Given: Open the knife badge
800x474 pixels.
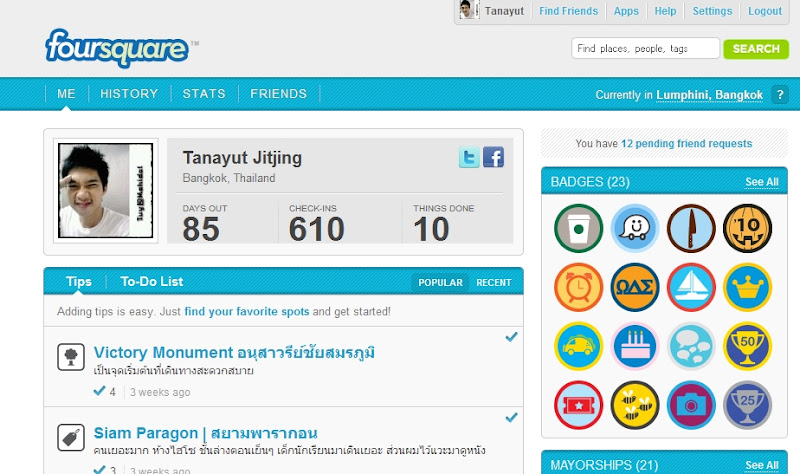Looking at the screenshot, I should click(691, 229).
